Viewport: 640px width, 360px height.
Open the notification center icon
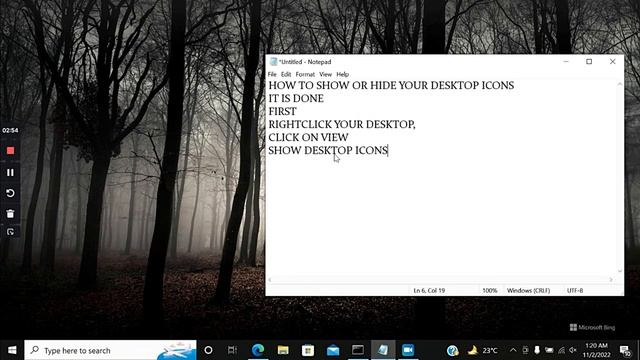(625, 350)
